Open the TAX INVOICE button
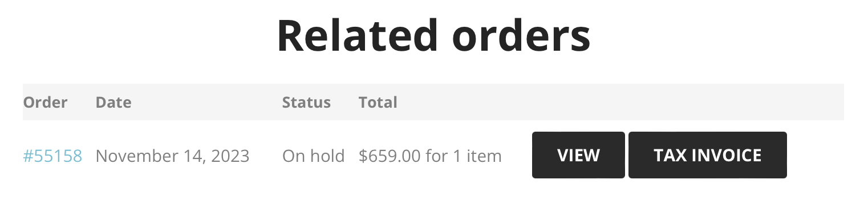This screenshot has width=868, height=220. [708, 155]
